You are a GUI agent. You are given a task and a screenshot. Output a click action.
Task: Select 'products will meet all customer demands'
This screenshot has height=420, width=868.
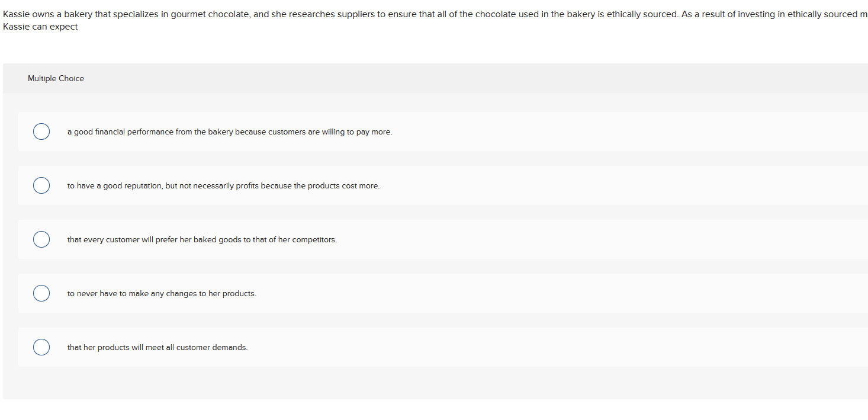[41, 347]
